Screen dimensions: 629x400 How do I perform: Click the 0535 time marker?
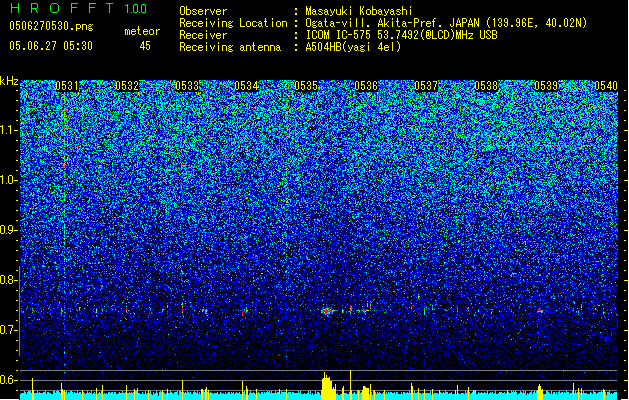[x=306, y=86]
